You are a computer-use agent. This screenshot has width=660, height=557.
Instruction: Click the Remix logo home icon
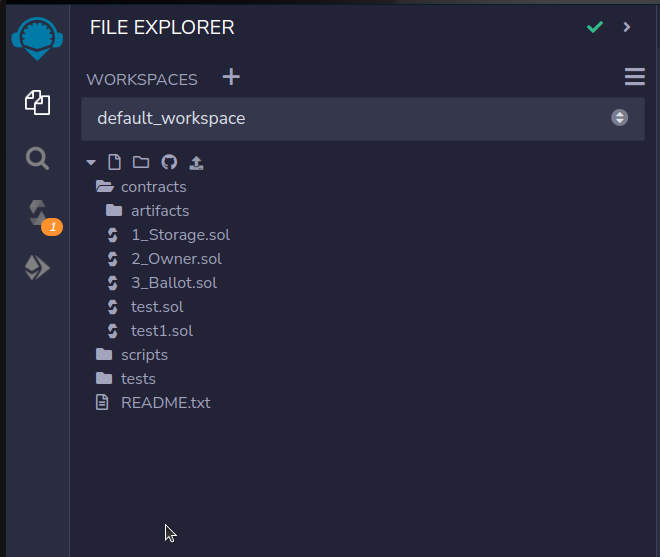click(37, 38)
